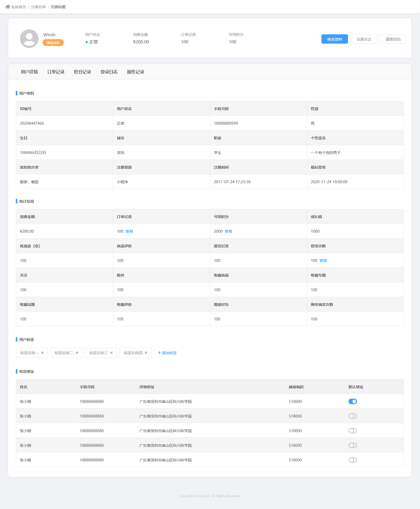420x509 pixels.
Task: Go to 系统首页 in breadcrumb
Action: tap(19, 7)
